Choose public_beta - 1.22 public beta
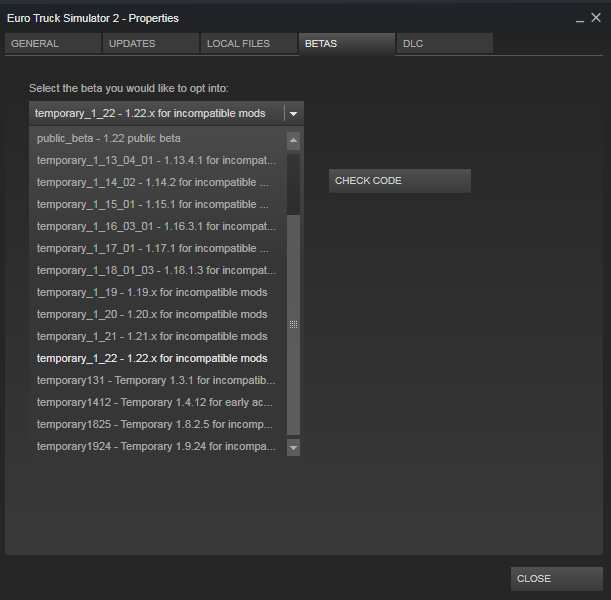The image size is (611, 600). 158,139
